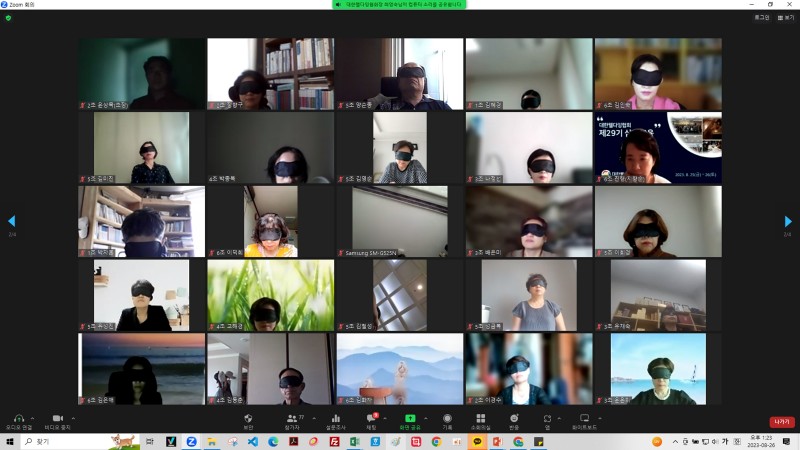
Task: Open the Security (보안) shield icon
Action: 247,420
